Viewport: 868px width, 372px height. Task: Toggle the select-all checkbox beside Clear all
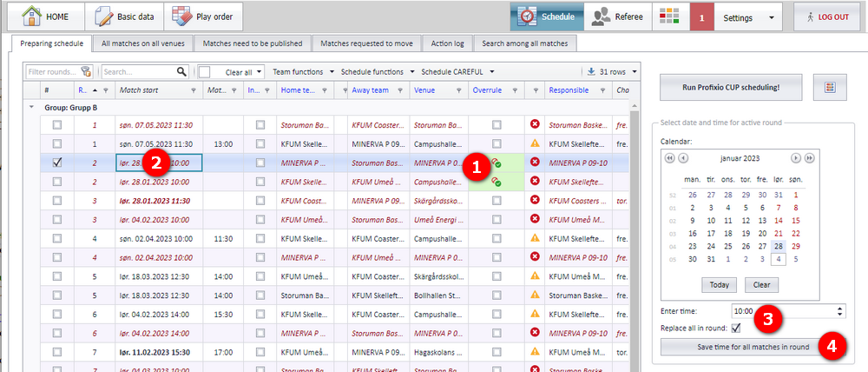[x=204, y=72]
